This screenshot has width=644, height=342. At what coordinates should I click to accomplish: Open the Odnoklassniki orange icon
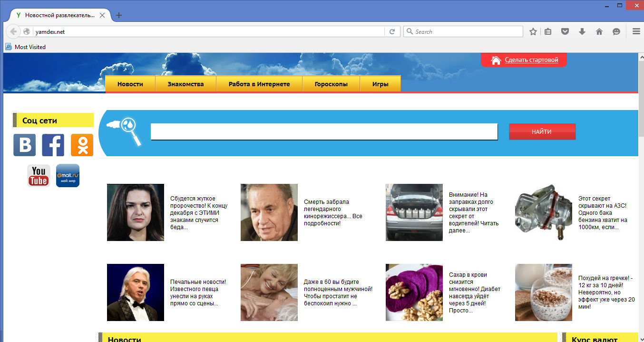click(x=82, y=145)
